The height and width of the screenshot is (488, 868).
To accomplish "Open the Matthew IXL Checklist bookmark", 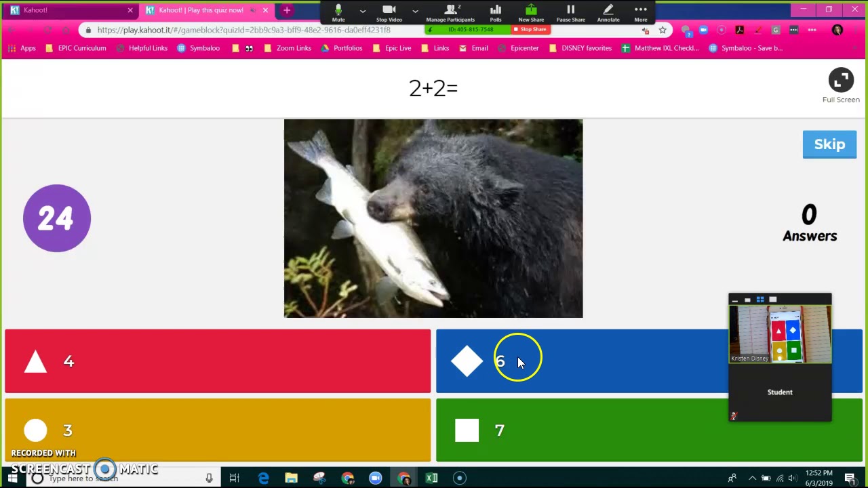I will click(660, 48).
